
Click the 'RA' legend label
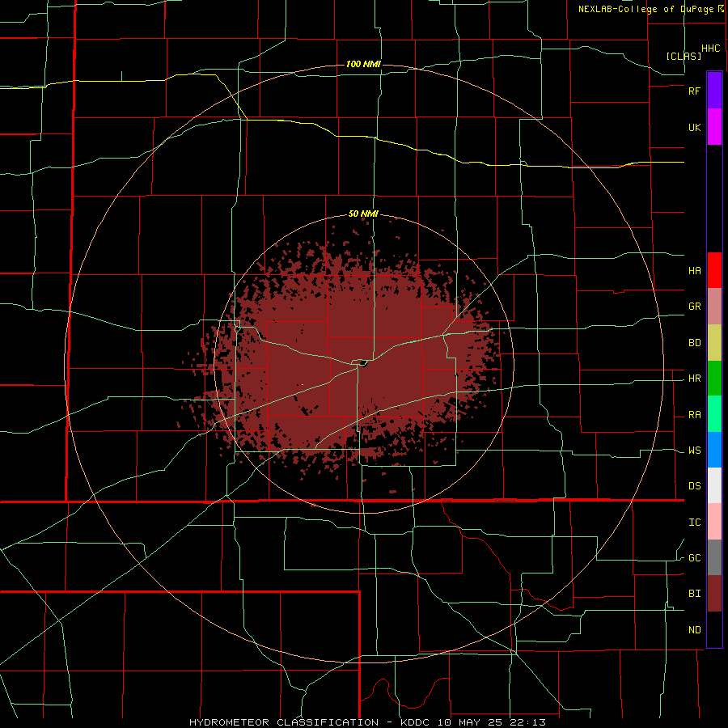pyautogui.click(x=694, y=415)
